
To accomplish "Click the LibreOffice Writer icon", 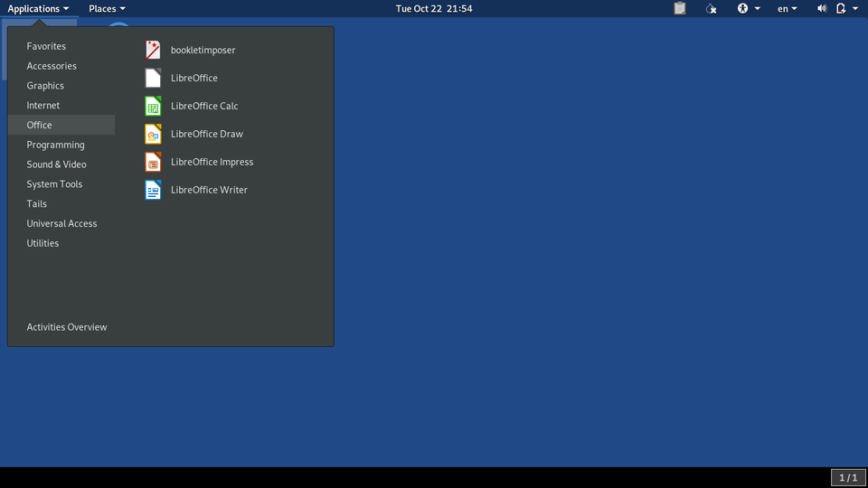I will coord(153,190).
